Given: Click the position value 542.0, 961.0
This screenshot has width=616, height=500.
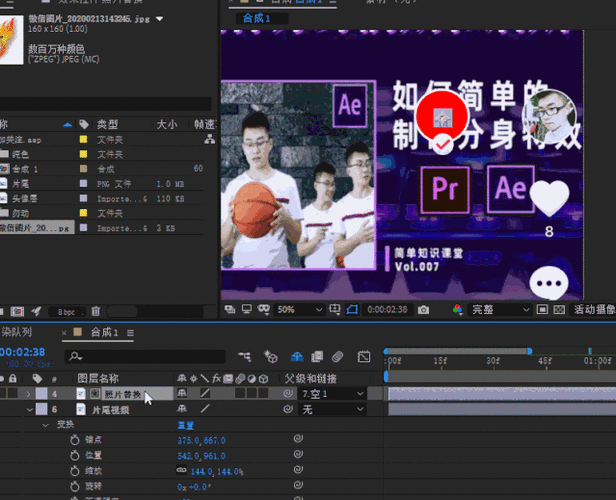Looking at the screenshot, I should pyautogui.click(x=201, y=456).
